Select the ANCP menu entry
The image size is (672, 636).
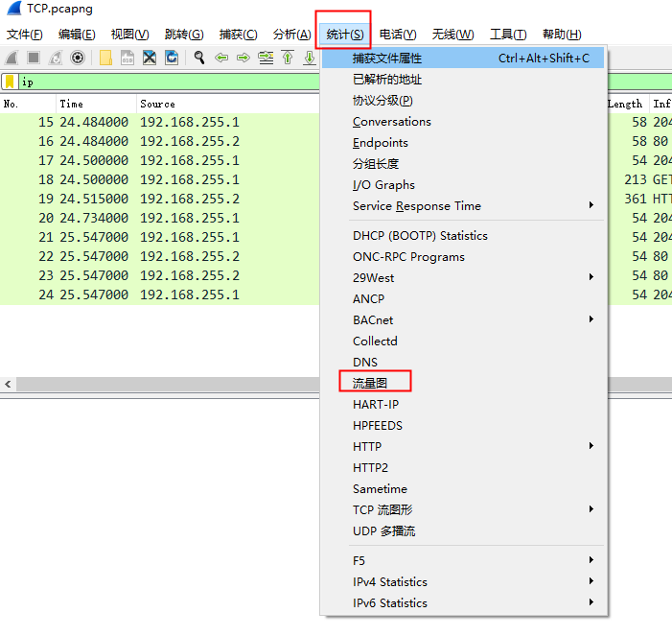pyautogui.click(x=463, y=298)
